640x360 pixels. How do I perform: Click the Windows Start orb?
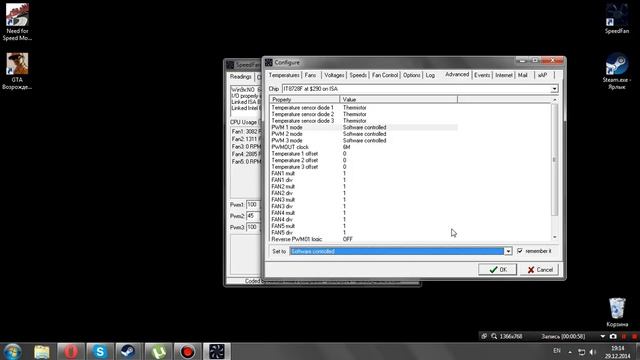tap(13, 351)
